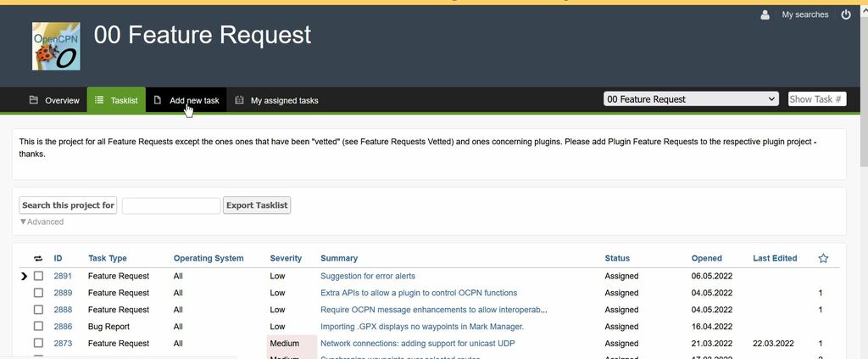Open the user profile icon
Image resolution: width=868 pixels, height=359 pixels.
pos(765,15)
